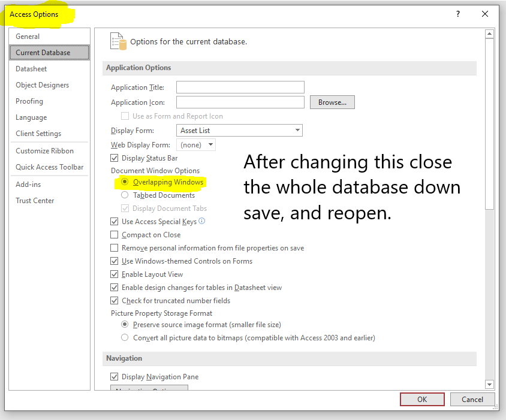
Task: Enable Remove personal information on save
Action: coord(115,247)
